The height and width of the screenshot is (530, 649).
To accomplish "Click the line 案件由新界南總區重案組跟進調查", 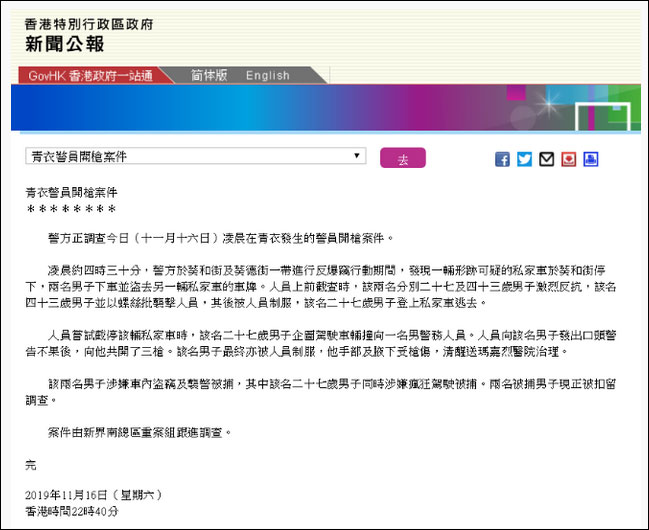I will [139, 433].
